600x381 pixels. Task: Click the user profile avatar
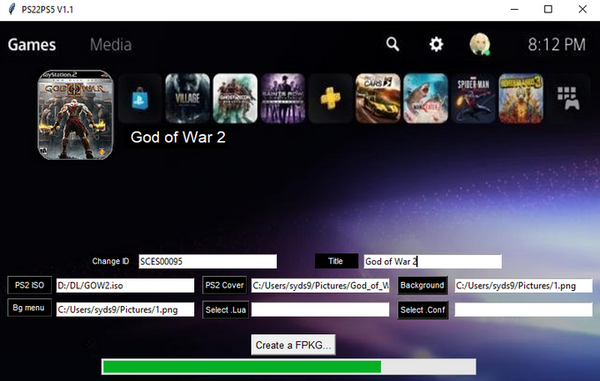(480, 44)
